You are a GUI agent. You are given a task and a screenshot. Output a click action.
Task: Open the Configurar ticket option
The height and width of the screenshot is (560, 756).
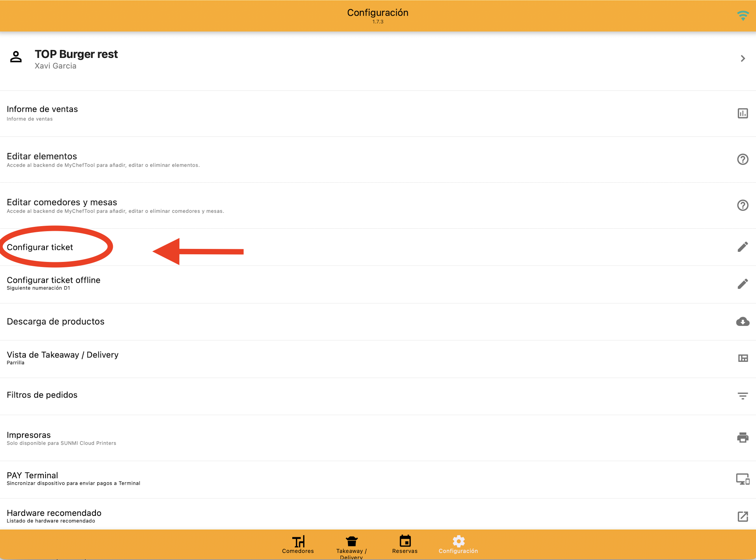pos(40,247)
